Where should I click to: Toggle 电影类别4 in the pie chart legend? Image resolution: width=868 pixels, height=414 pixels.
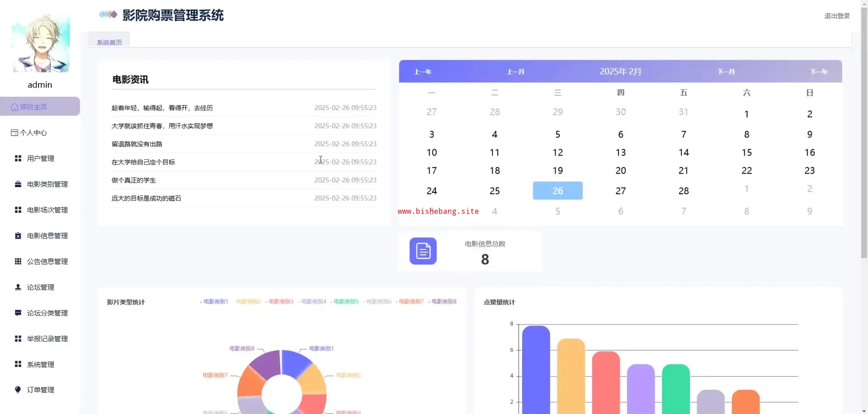pyautogui.click(x=312, y=301)
